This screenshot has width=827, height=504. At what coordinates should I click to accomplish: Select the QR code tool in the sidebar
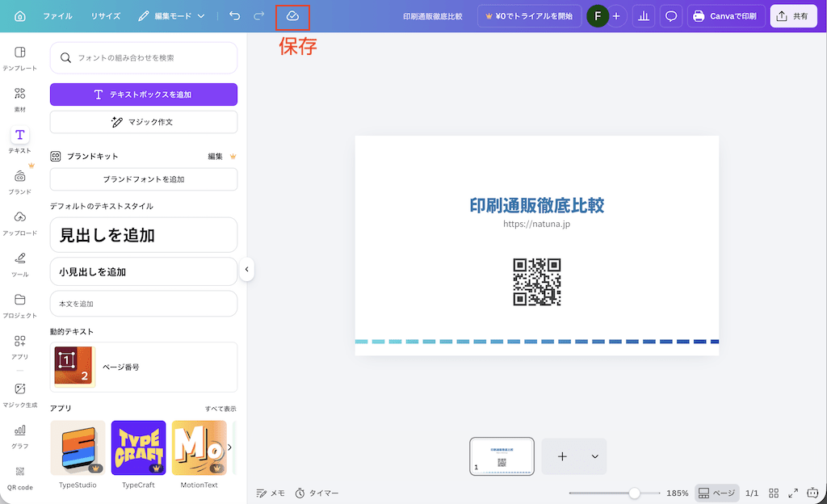18,478
